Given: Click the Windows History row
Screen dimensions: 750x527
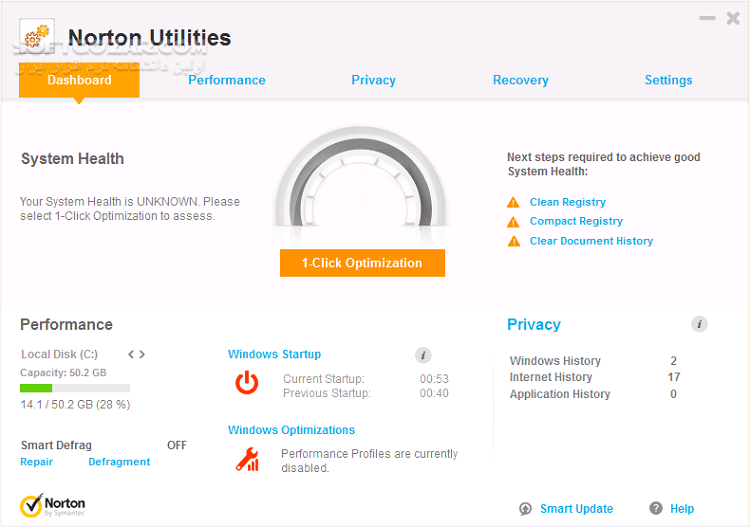Looking at the screenshot, I should click(593, 361).
